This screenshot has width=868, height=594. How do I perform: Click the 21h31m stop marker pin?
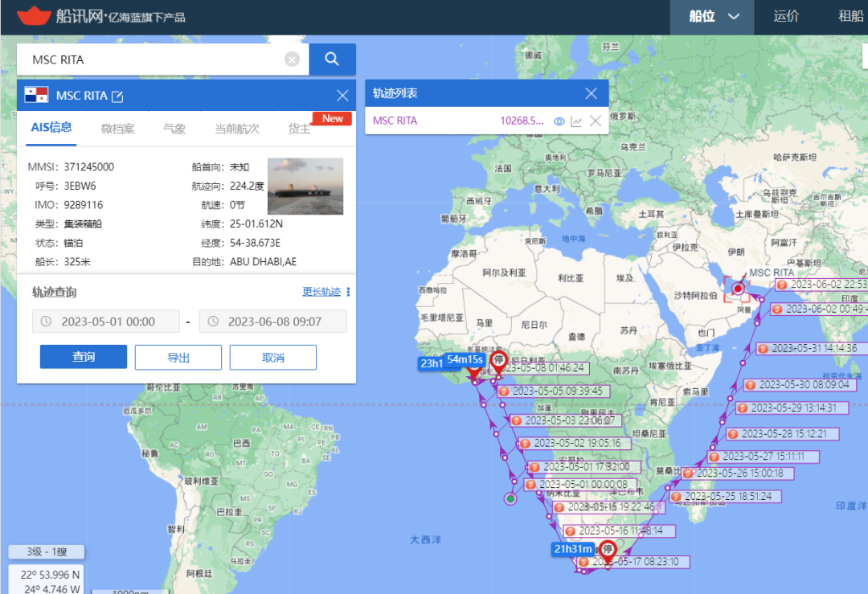[x=608, y=551]
